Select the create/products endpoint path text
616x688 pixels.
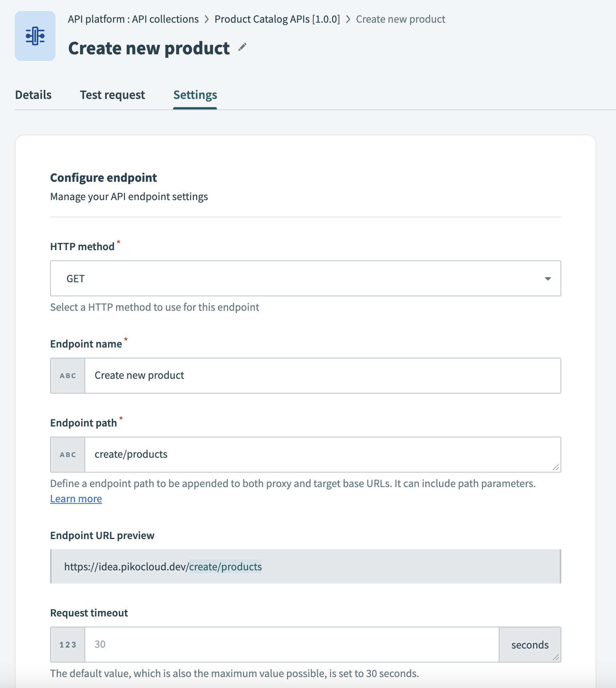[x=131, y=454]
